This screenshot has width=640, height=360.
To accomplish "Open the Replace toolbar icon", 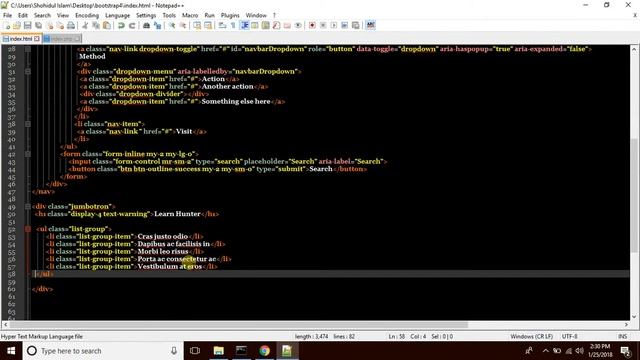I will coord(157,25).
